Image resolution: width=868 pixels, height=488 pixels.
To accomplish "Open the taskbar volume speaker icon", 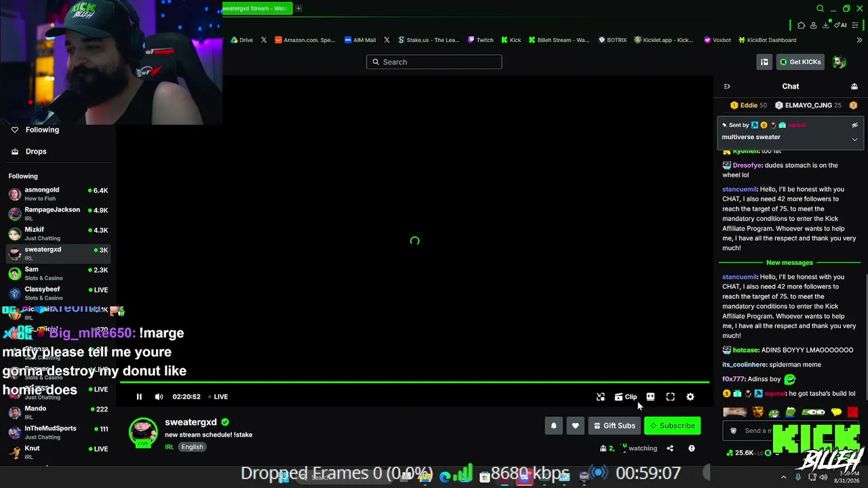I will coord(824,477).
